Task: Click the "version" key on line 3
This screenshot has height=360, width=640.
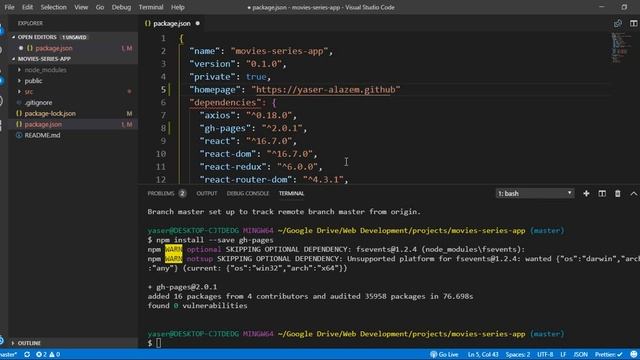Action: [213, 64]
